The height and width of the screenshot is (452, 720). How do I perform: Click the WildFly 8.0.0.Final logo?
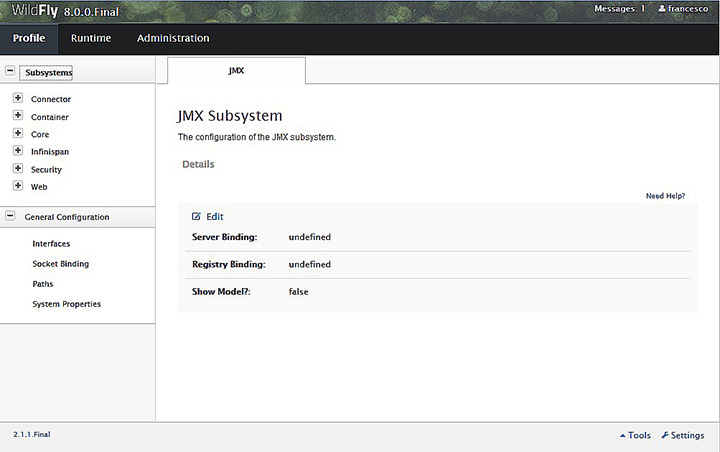point(65,11)
